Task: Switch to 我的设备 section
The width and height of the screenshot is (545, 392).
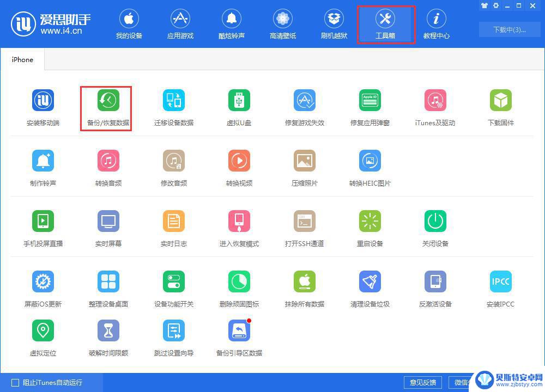Action: (129, 24)
